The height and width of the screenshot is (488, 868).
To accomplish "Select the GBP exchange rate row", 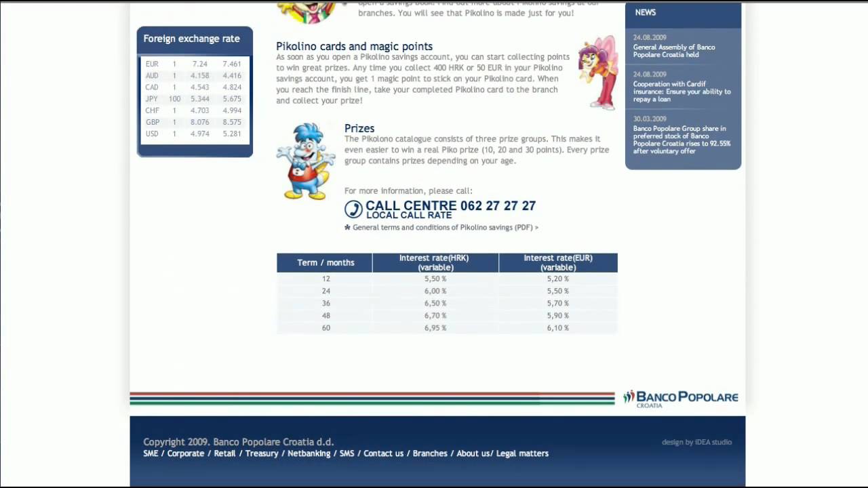I will (x=194, y=123).
